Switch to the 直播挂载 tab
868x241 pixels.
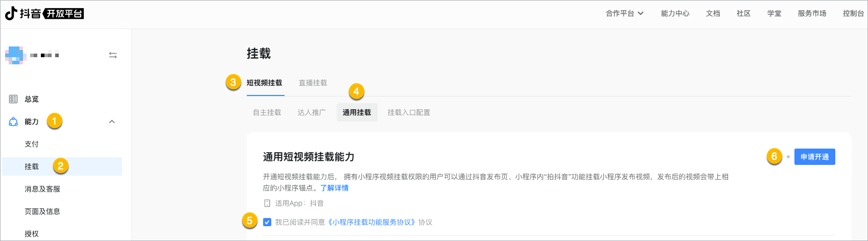pos(313,83)
